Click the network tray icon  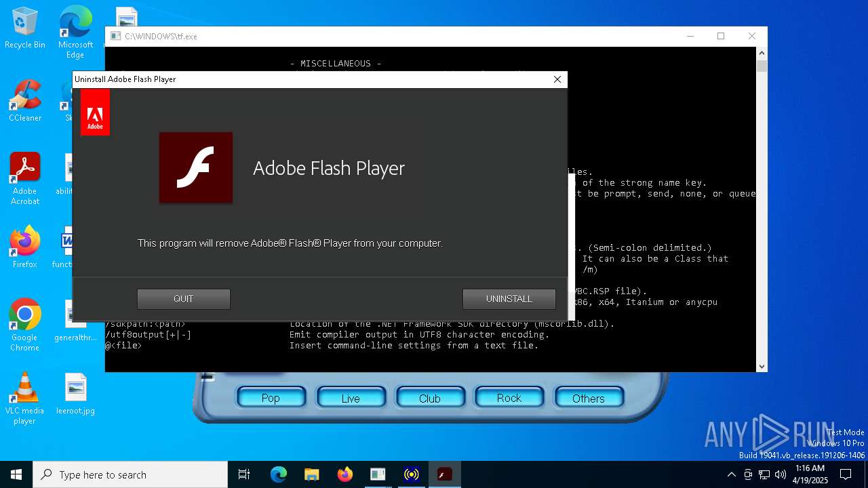coord(764,474)
